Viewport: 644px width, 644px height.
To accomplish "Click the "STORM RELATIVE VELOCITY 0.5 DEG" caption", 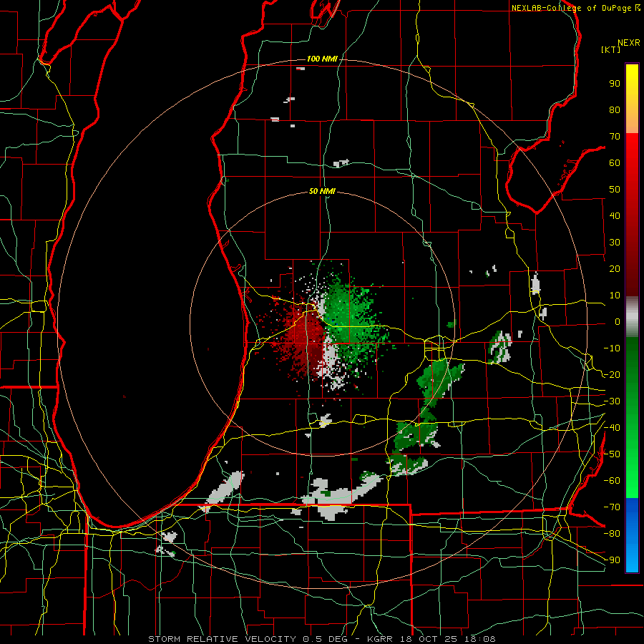I will pos(248,639).
